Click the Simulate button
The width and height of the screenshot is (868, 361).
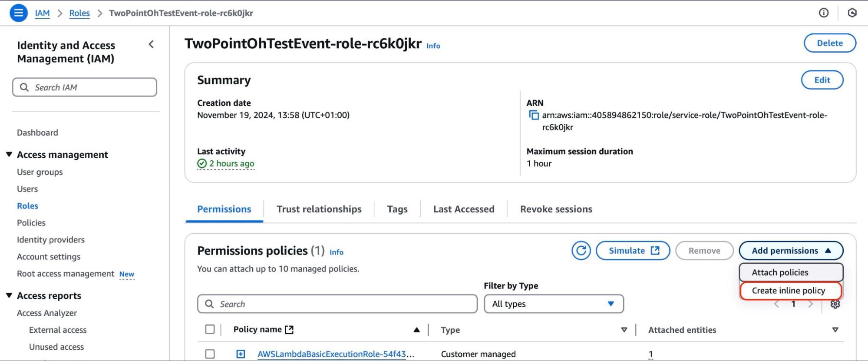(x=633, y=251)
